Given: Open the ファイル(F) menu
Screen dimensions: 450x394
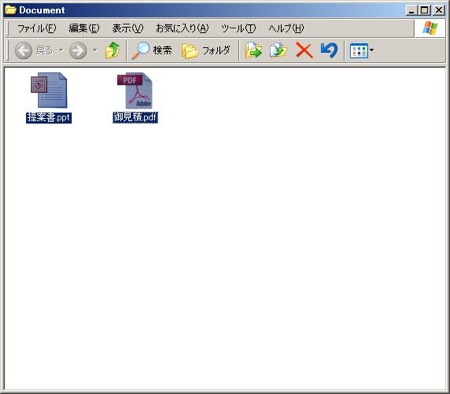Looking at the screenshot, I should tap(37, 28).
